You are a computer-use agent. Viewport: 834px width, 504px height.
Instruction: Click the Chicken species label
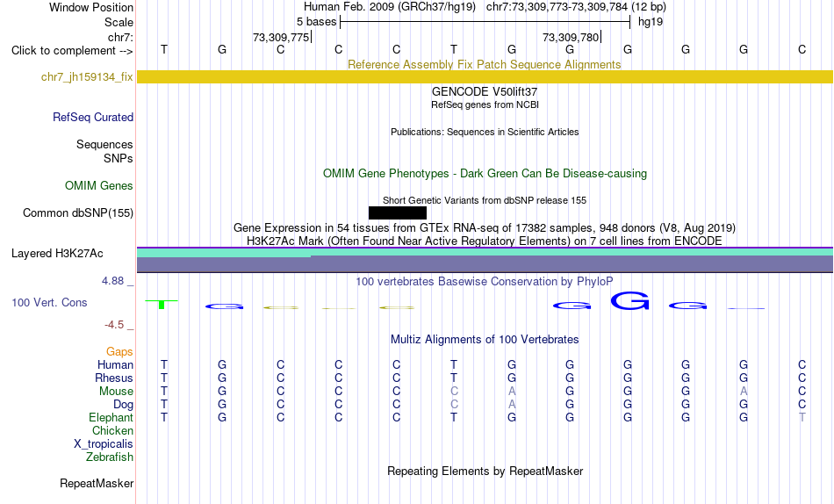click(x=112, y=430)
